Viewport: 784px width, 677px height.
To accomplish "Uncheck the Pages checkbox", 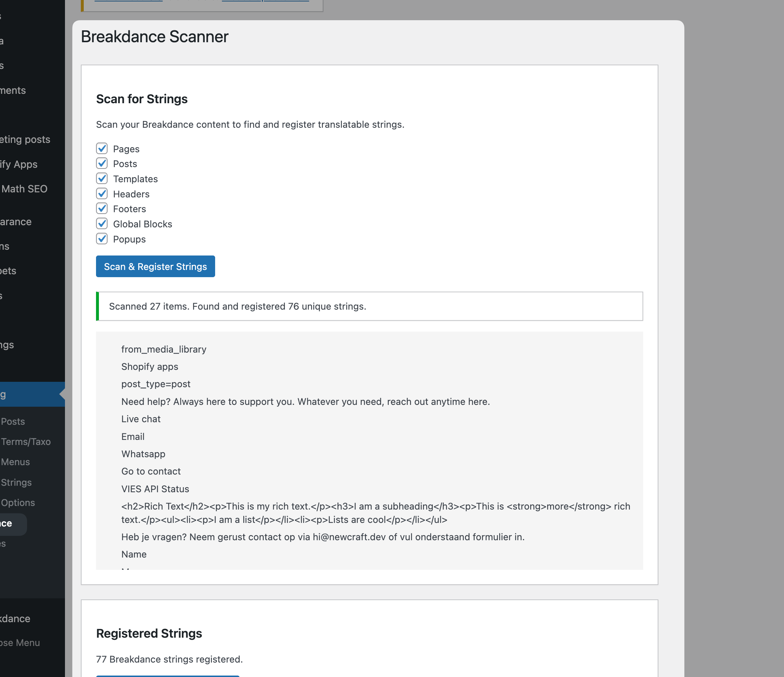I will [x=102, y=149].
